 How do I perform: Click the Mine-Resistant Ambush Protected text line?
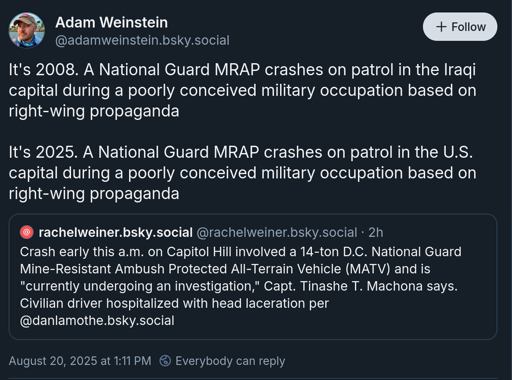pos(225,269)
